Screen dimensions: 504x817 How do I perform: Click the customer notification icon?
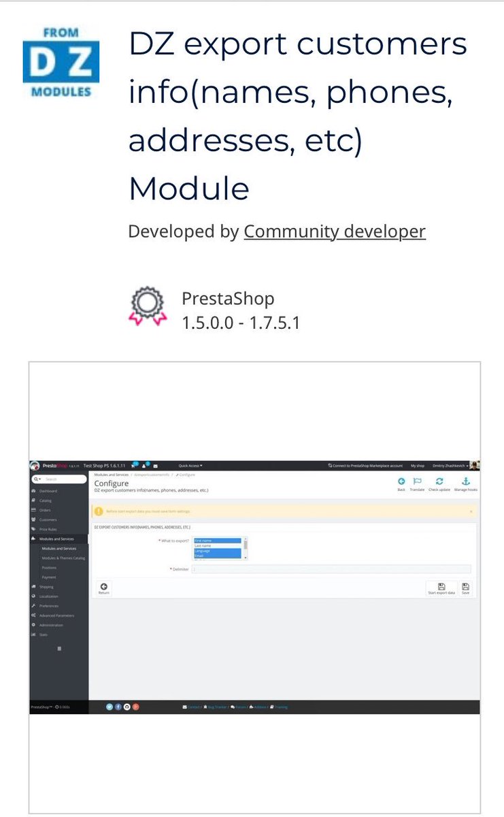pyautogui.click(x=146, y=466)
